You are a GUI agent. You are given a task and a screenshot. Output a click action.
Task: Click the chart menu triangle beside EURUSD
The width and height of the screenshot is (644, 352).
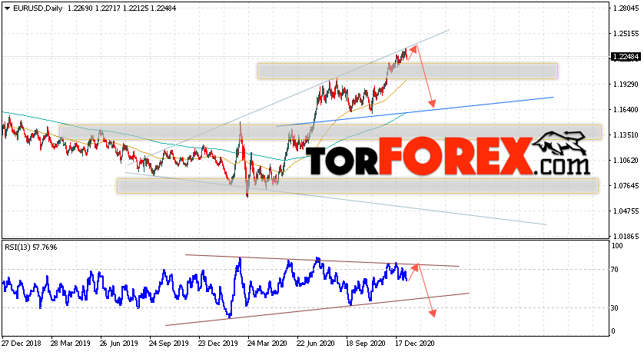point(7,8)
